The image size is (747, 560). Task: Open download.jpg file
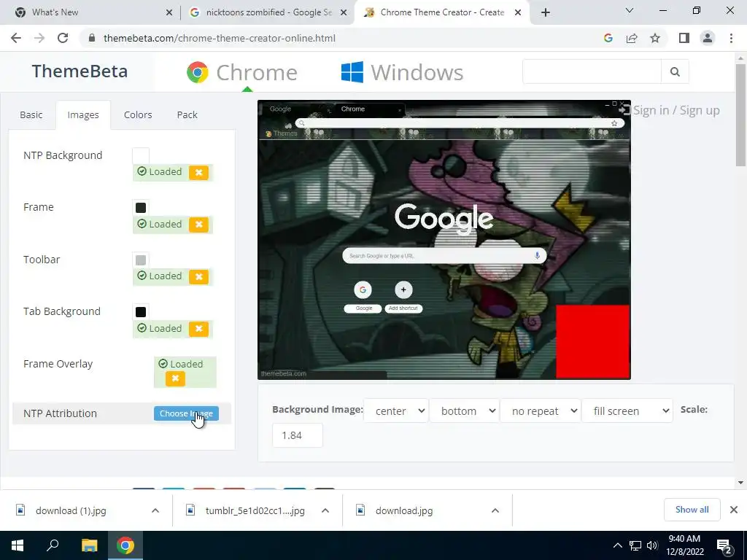[404, 510]
